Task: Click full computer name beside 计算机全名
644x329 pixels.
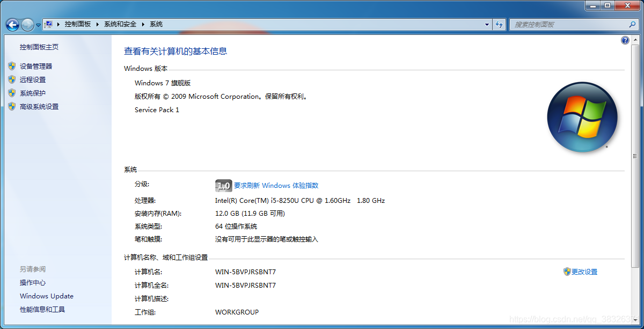Action: pyautogui.click(x=245, y=286)
